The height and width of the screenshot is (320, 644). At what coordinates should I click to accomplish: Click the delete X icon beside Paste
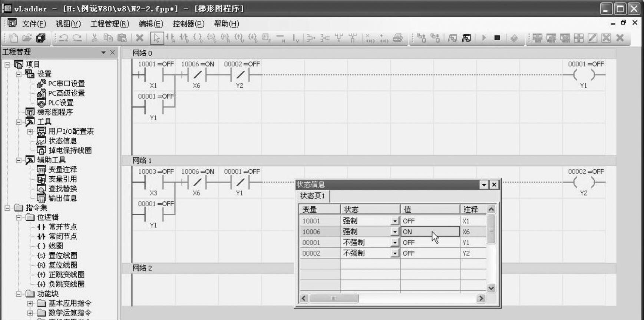pyautogui.click(x=140, y=38)
